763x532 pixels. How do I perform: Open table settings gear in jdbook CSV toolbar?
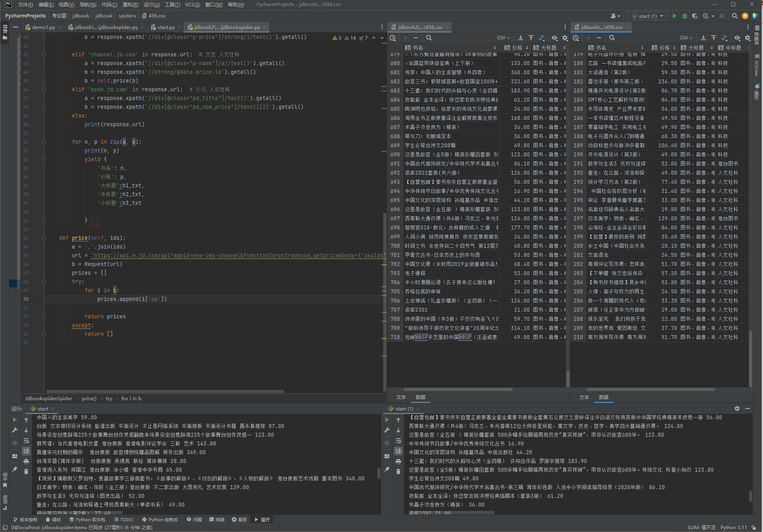point(748,38)
